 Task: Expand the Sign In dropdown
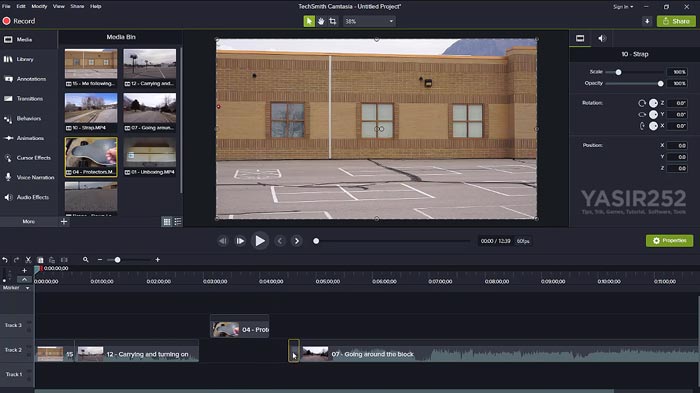[623, 7]
